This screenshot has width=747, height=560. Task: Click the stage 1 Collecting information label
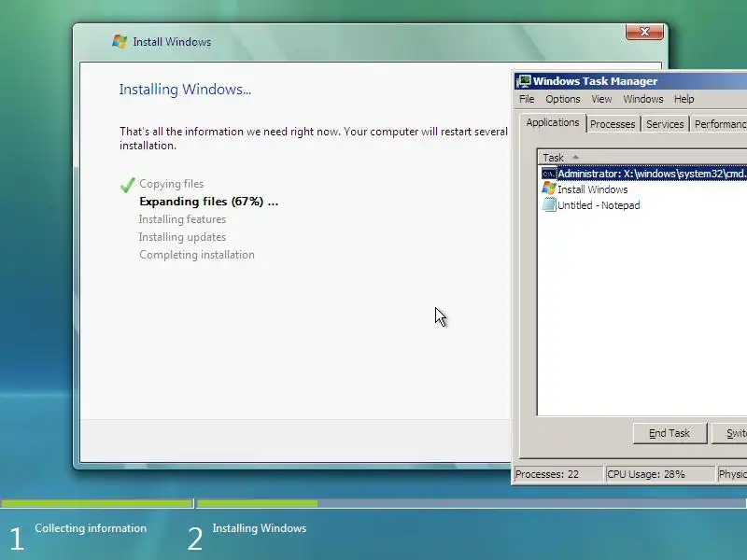pyautogui.click(x=91, y=528)
